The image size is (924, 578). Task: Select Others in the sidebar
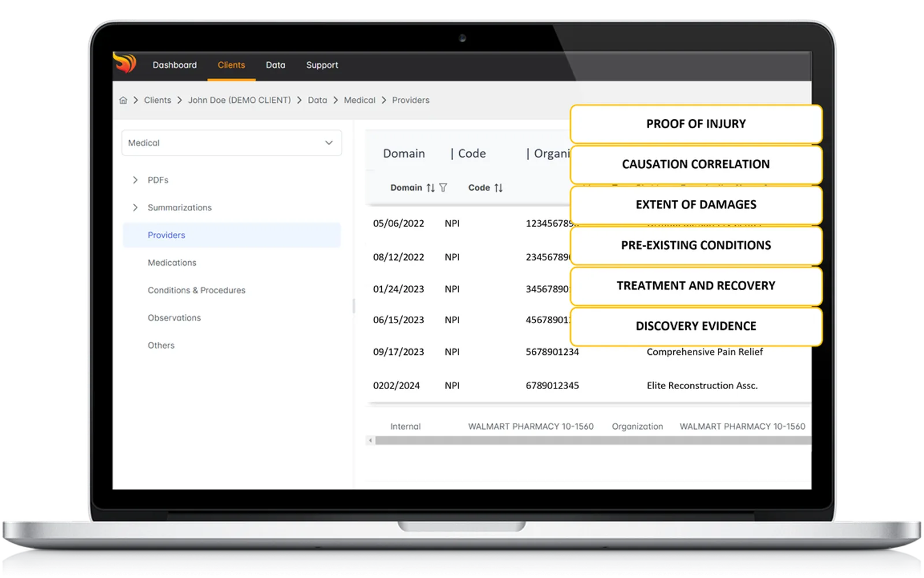click(161, 346)
